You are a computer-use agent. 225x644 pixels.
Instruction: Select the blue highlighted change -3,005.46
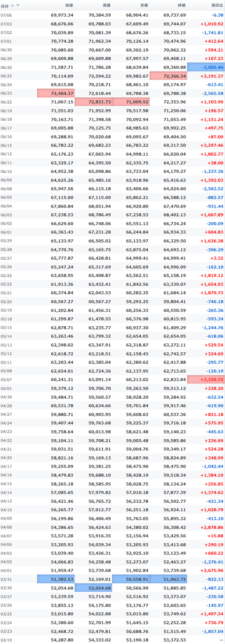coord(206,67)
